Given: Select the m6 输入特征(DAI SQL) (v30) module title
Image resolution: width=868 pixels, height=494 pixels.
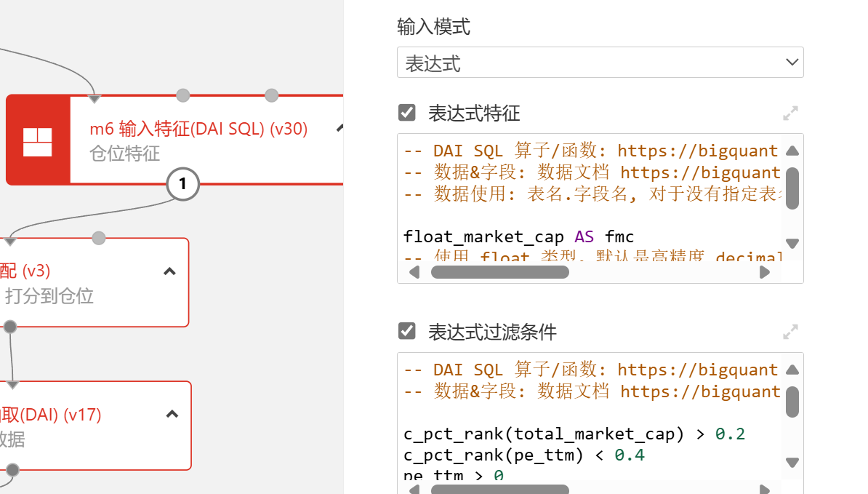Looking at the screenshot, I should click(198, 129).
